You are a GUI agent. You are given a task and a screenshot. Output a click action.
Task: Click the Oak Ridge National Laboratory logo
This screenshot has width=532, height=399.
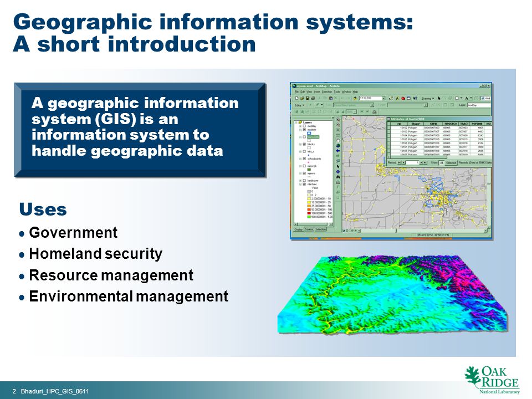492,379
